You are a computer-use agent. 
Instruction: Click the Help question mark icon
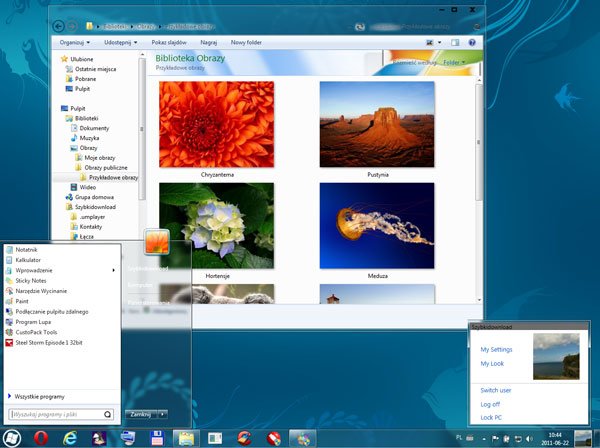(472, 42)
